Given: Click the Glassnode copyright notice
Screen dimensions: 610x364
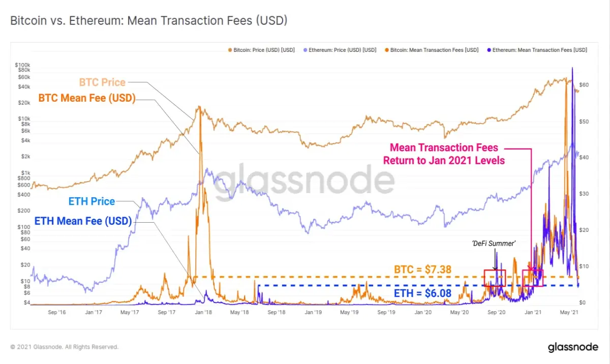Looking at the screenshot, I should click(x=65, y=347).
